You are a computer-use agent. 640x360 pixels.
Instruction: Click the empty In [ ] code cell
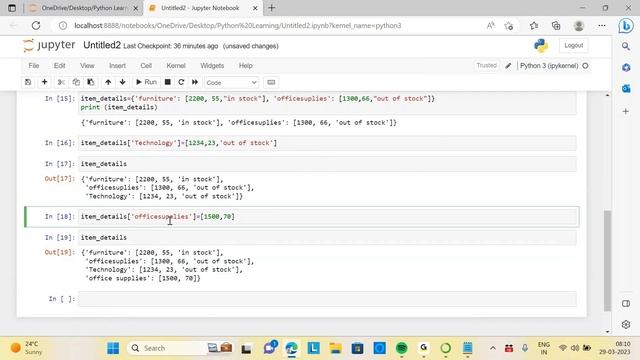tap(327, 299)
